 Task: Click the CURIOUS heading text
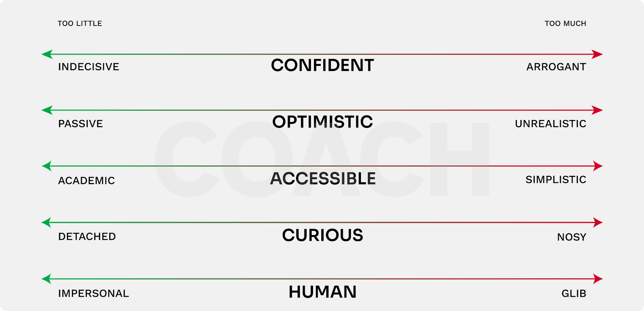pos(322,235)
